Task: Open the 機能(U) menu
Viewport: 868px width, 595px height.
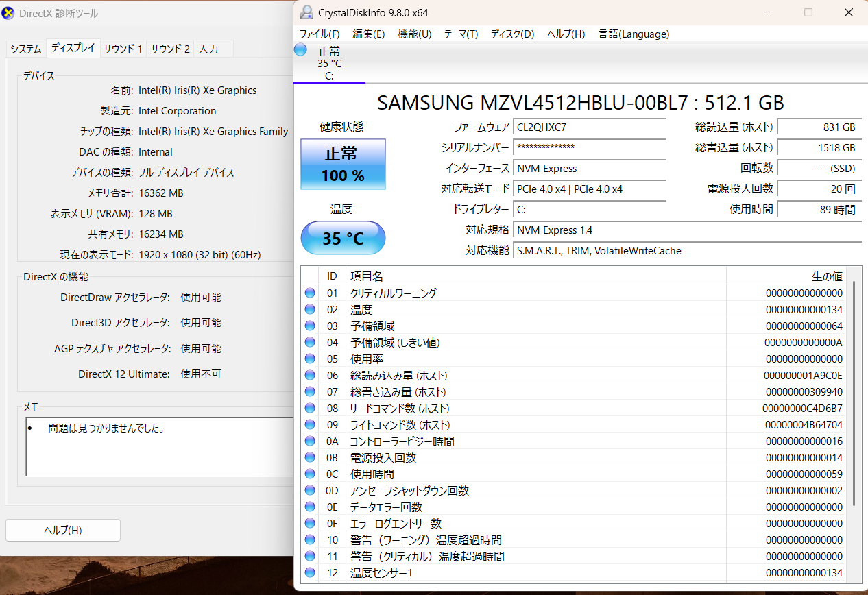Action: click(x=415, y=34)
